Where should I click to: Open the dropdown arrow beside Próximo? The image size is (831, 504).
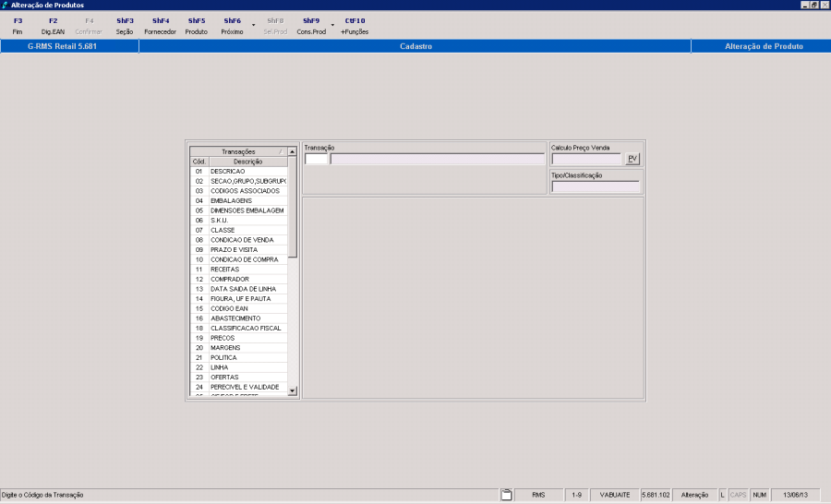(x=253, y=25)
